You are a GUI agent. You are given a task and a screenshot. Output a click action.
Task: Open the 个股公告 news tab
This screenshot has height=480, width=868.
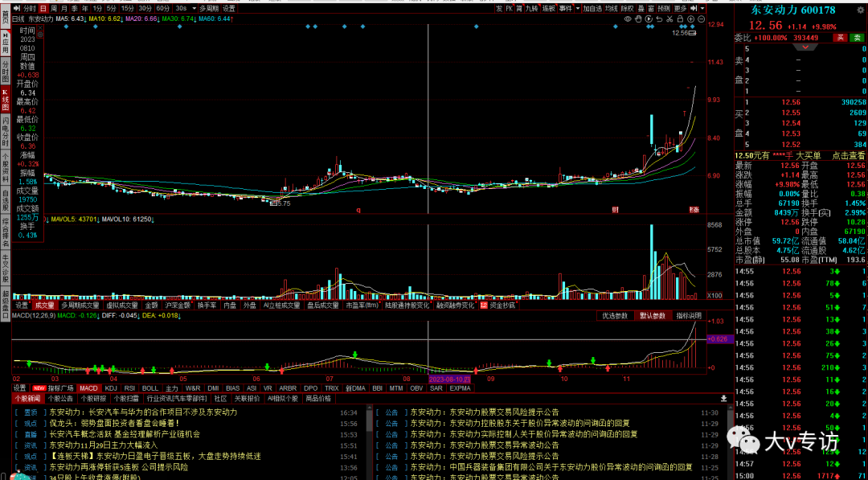tap(60, 398)
